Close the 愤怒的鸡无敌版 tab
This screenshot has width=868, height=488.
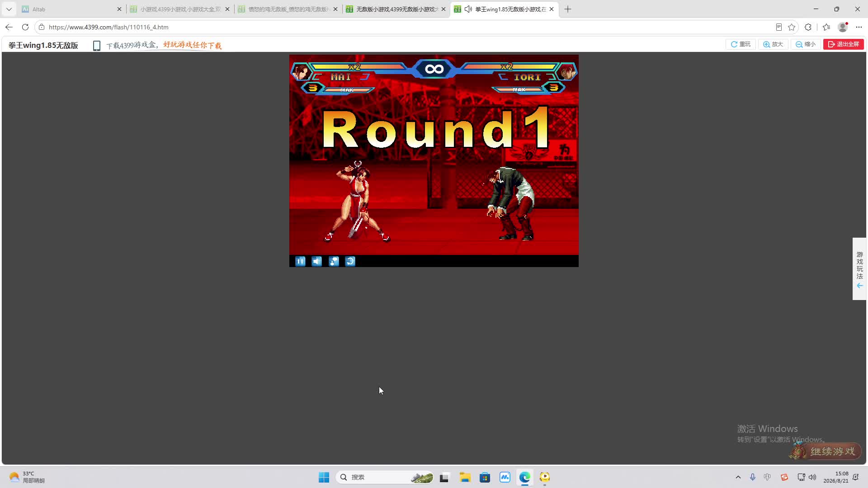[x=335, y=9]
